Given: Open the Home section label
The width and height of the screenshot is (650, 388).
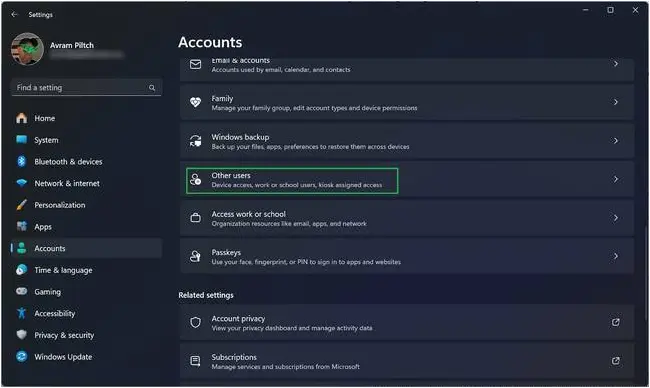Looking at the screenshot, I should (44, 118).
